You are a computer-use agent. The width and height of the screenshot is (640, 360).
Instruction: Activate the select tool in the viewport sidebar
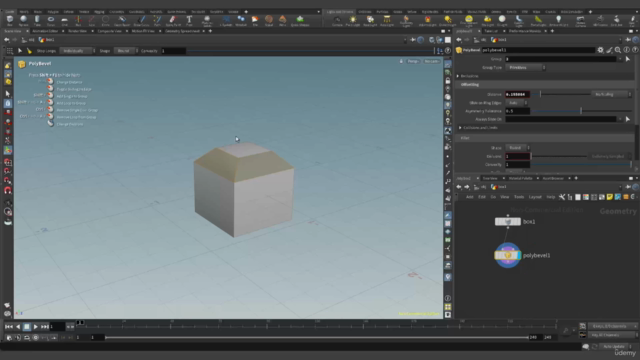(8, 94)
